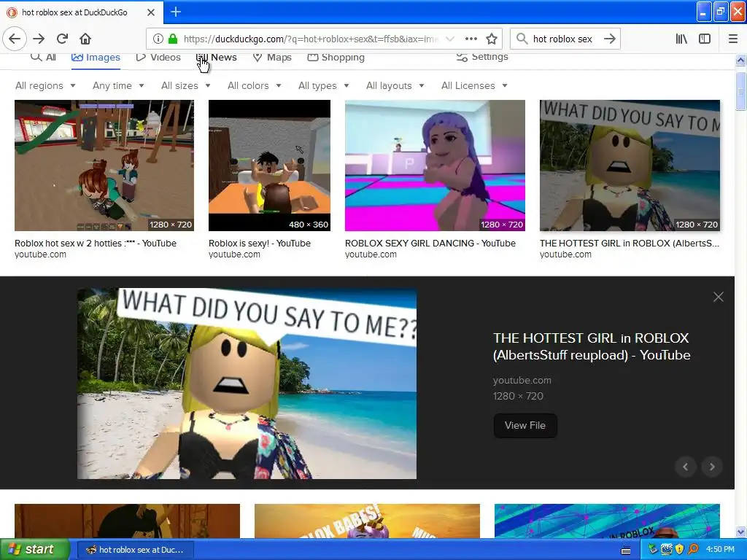The width and height of the screenshot is (747, 560).
Task: Click the vertical scrollbar thumb
Action: point(740,91)
